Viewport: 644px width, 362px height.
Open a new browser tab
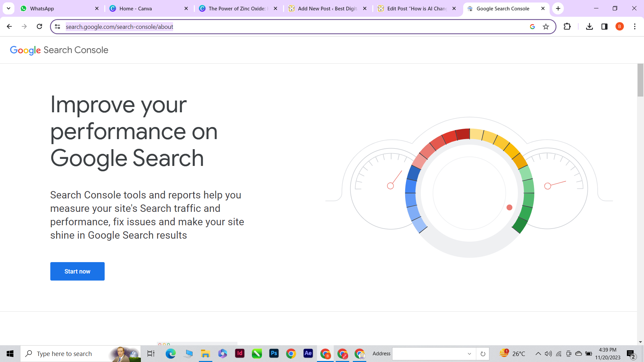coord(558,8)
